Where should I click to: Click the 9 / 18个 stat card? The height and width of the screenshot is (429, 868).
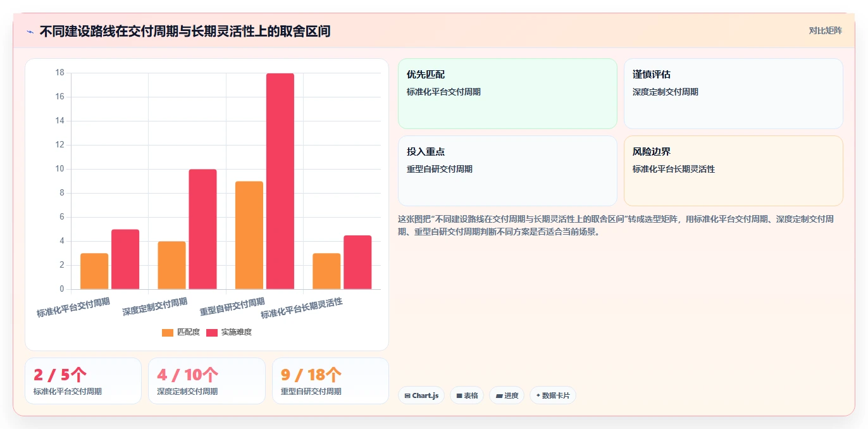(330, 381)
